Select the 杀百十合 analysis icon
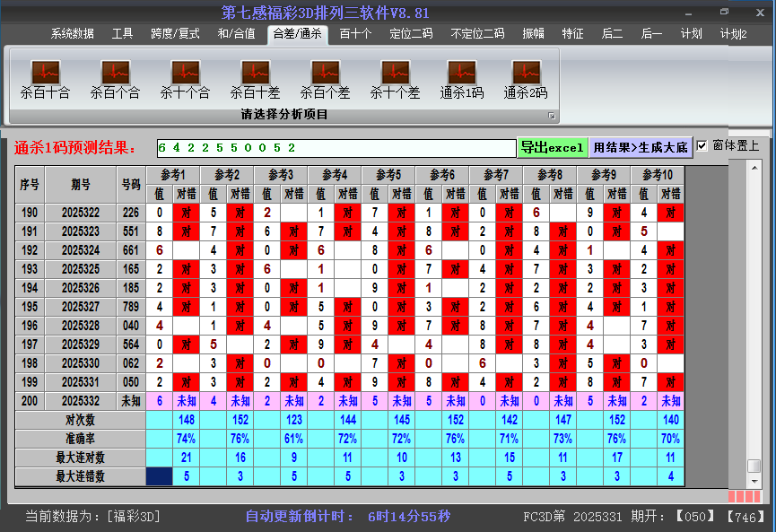 44,78
